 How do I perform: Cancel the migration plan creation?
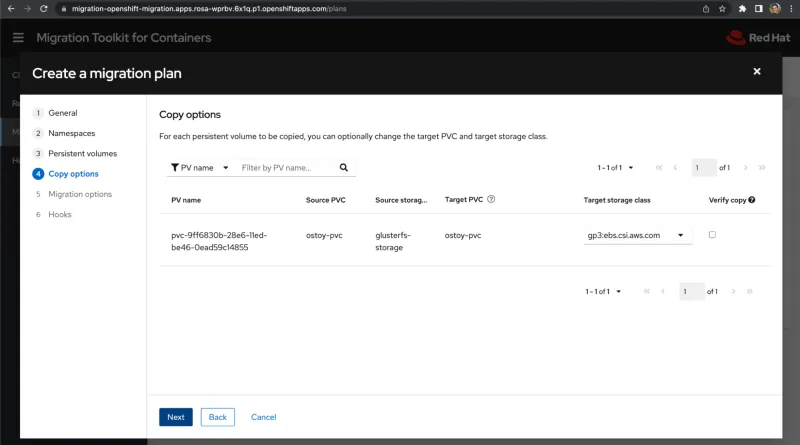tap(263, 417)
